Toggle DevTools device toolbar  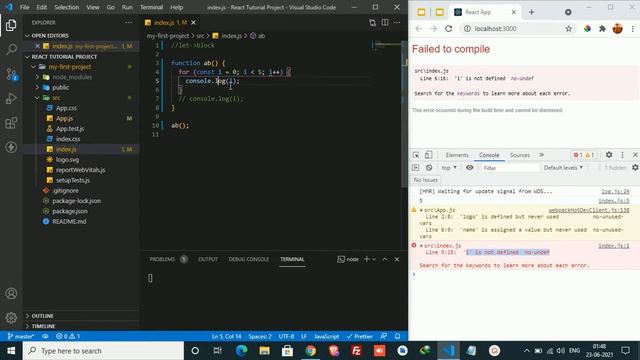(x=428, y=155)
